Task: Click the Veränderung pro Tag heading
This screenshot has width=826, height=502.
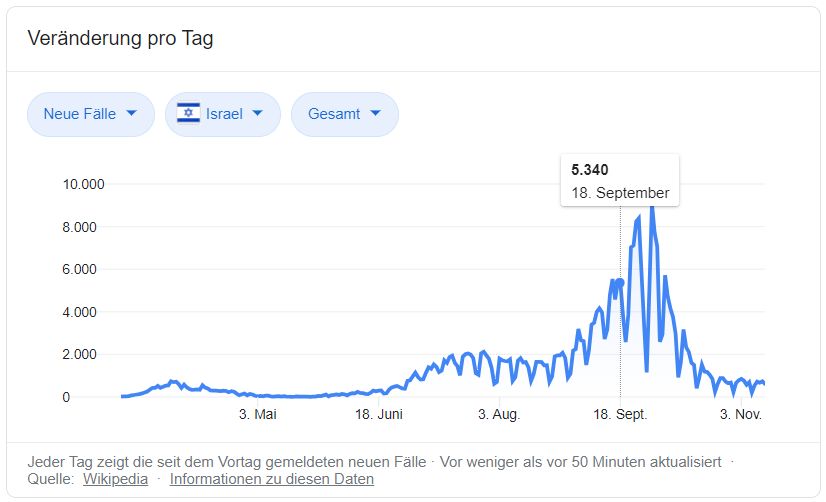Action: [120, 39]
